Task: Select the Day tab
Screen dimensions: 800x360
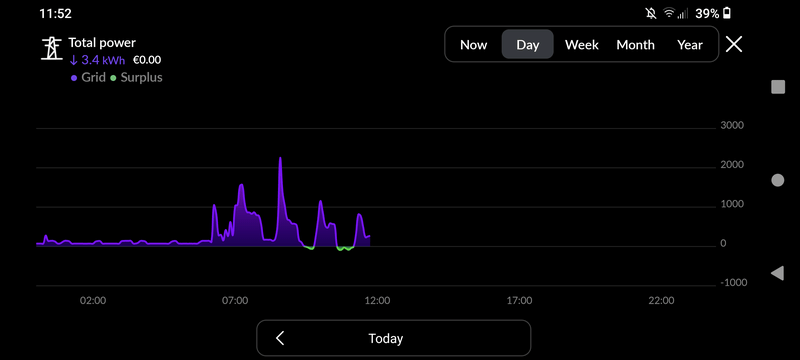Action: [x=528, y=44]
